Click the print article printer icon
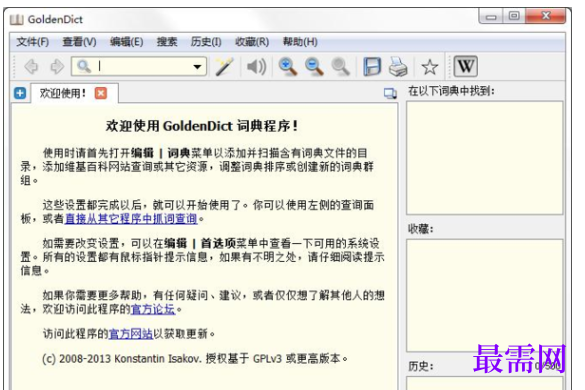Viewport: 585px width, 390px height. point(398,67)
